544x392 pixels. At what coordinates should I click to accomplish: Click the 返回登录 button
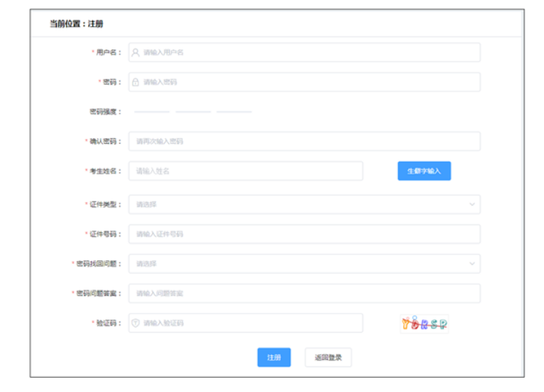[328, 358]
